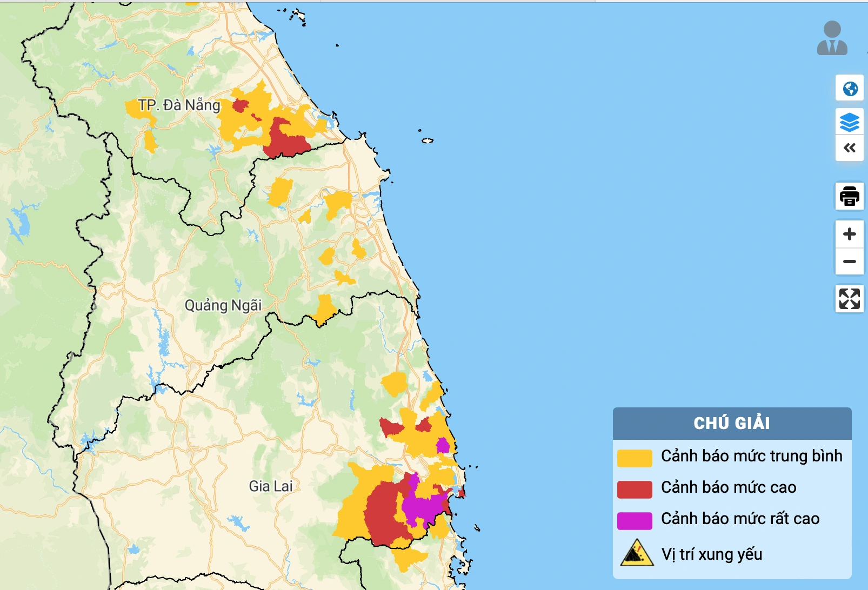868x590 pixels.
Task: Click the magenta very high warning swatch
Action: click(x=635, y=520)
